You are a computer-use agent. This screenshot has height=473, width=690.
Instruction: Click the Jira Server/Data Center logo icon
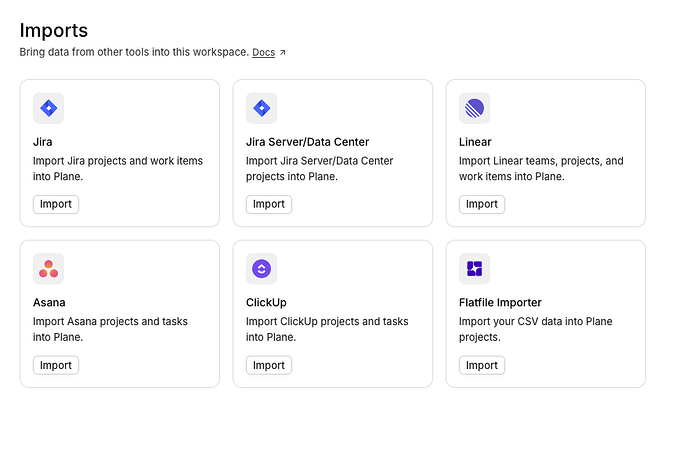click(261, 108)
